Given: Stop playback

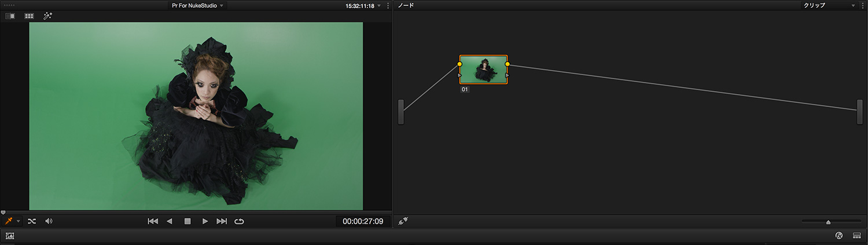Looking at the screenshot, I should click(187, 221).
